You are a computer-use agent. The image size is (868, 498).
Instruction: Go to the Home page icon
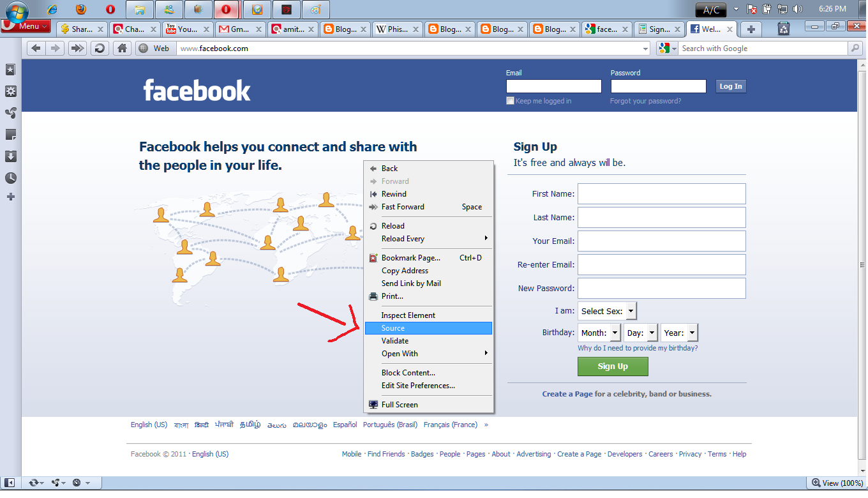point(123,49)
